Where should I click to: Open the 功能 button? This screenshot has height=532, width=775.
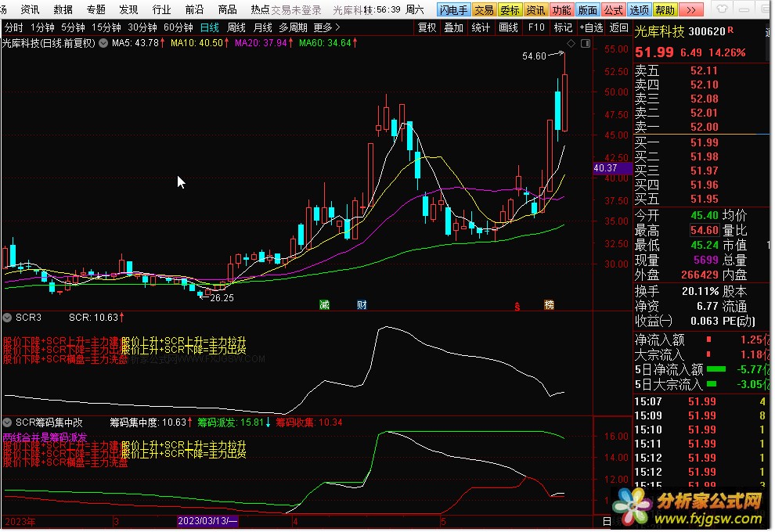561,10
